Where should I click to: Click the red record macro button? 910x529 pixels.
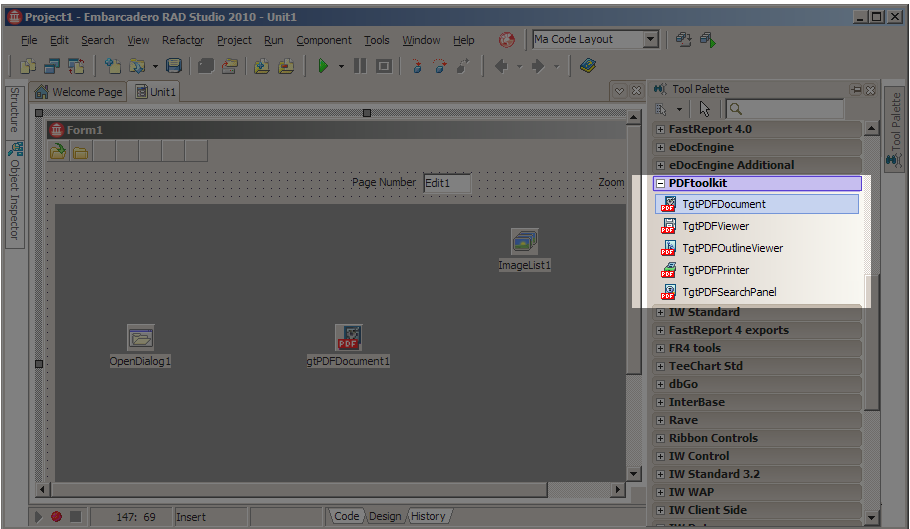[x=56, y=516]
